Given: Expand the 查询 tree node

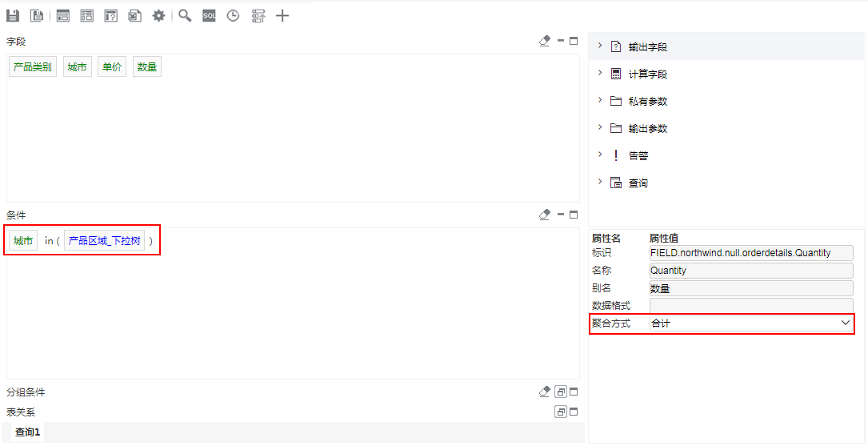Looking at the screenshot, I should pos(600,182).
